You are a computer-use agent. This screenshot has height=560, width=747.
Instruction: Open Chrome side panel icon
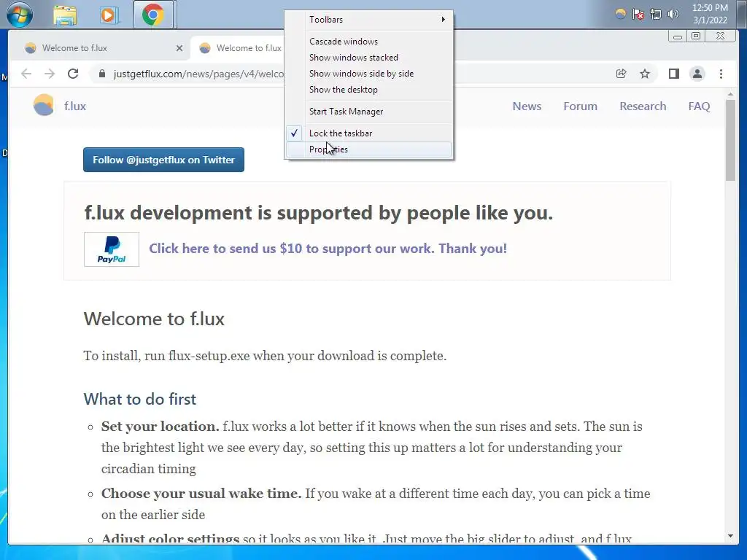(673, 74)
